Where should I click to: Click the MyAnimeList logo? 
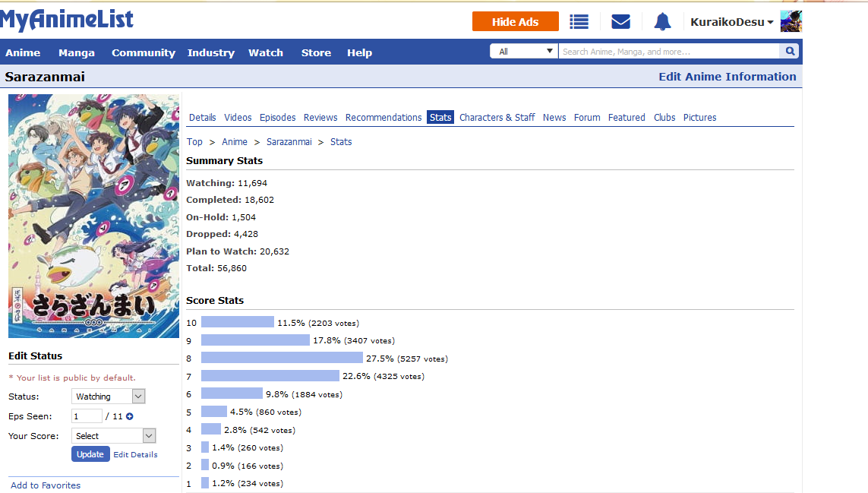[67, 20]
